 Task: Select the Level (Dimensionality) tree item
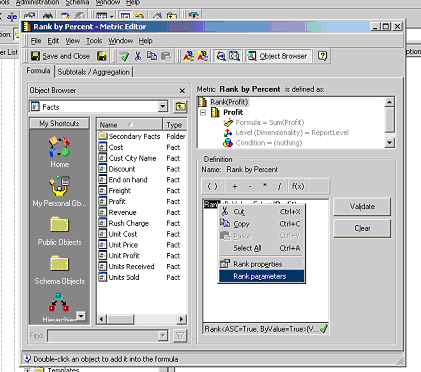(x=286, y=133)
